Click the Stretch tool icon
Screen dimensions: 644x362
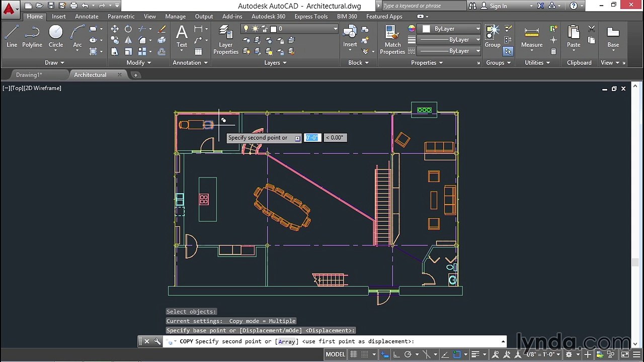pyautogui.click(x=115, y=51)
